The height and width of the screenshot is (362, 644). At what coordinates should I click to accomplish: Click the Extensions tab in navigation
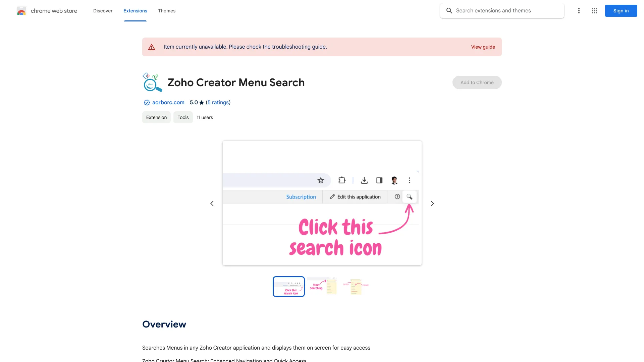click(x=135, y=11)
